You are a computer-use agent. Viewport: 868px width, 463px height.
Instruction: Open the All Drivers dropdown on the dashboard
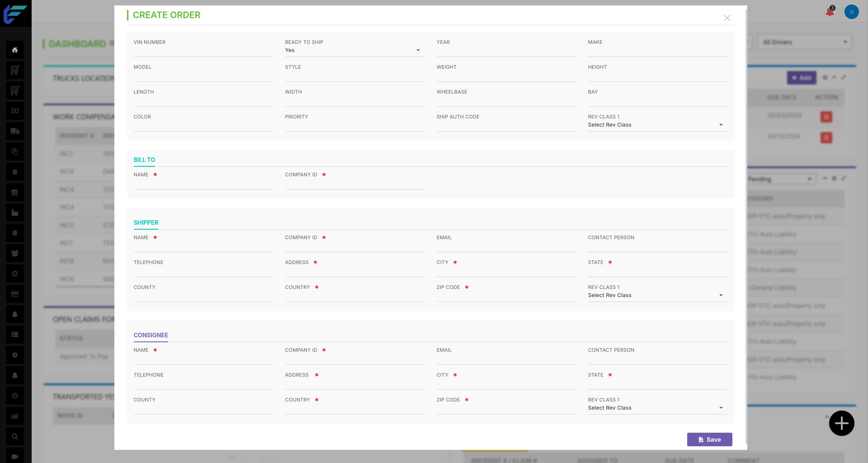point(804,42)
